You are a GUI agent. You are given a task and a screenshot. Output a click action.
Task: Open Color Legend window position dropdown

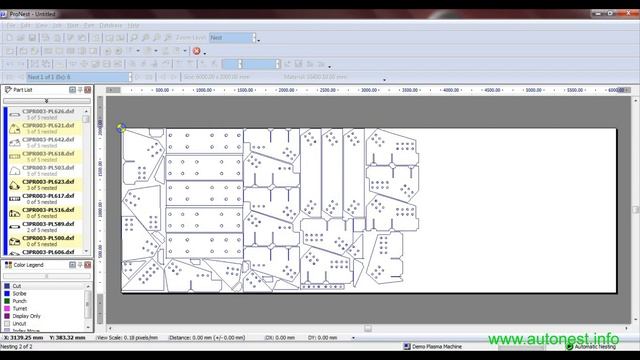coord(72,265)
